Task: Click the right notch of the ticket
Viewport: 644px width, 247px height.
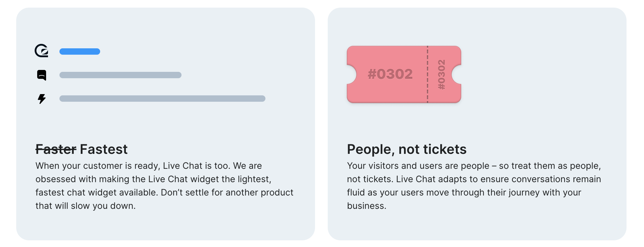Action: pyautogui.click(x=456, y=74)
